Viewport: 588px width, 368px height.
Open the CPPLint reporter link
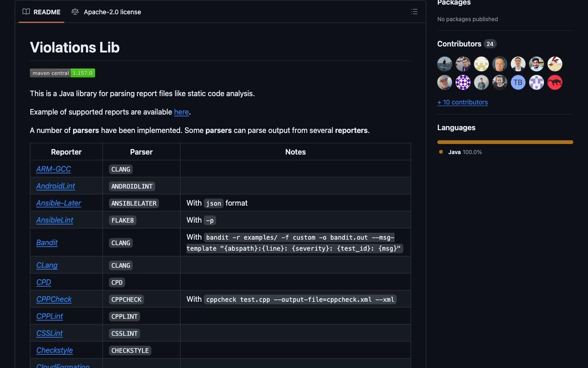click(50, 316)
